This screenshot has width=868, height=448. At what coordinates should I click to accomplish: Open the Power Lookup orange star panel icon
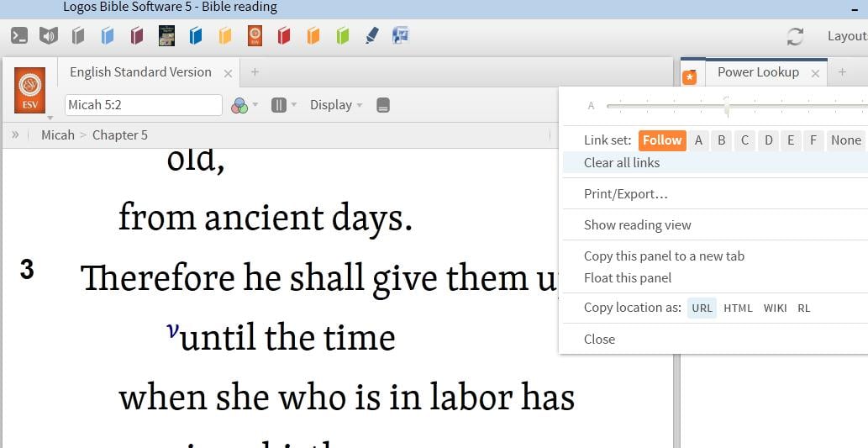tap(689, 77)
